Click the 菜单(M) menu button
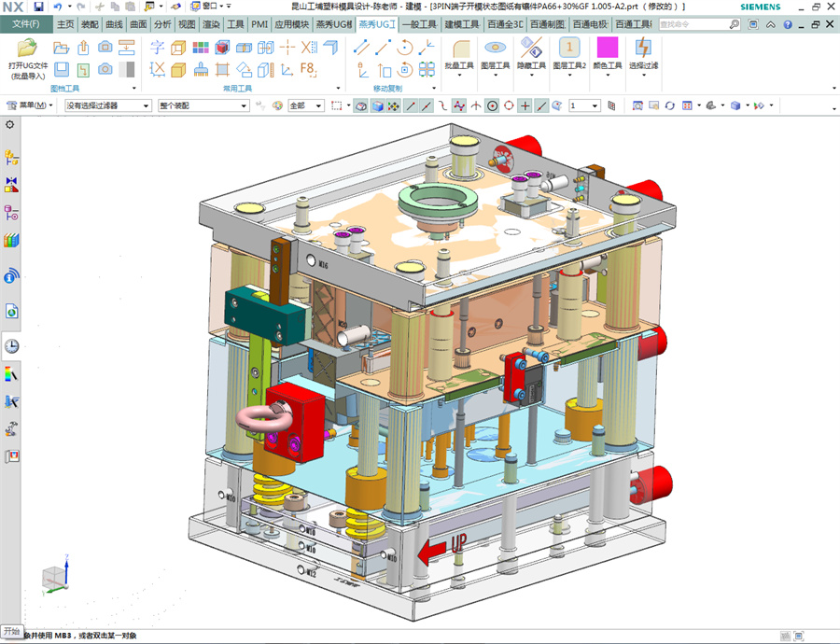This screenshot has height=644, width=840. 30,106
